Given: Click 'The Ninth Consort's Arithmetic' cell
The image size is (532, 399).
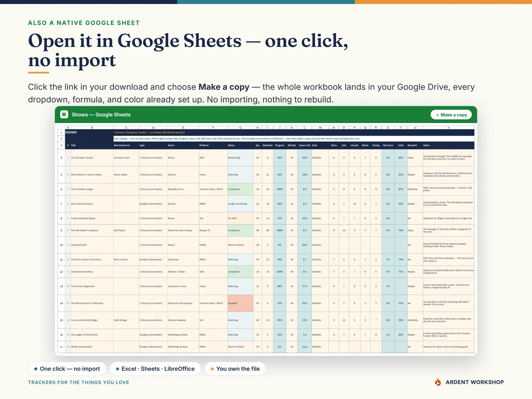Looking at the screenshot, I should (x=92, y=303).
